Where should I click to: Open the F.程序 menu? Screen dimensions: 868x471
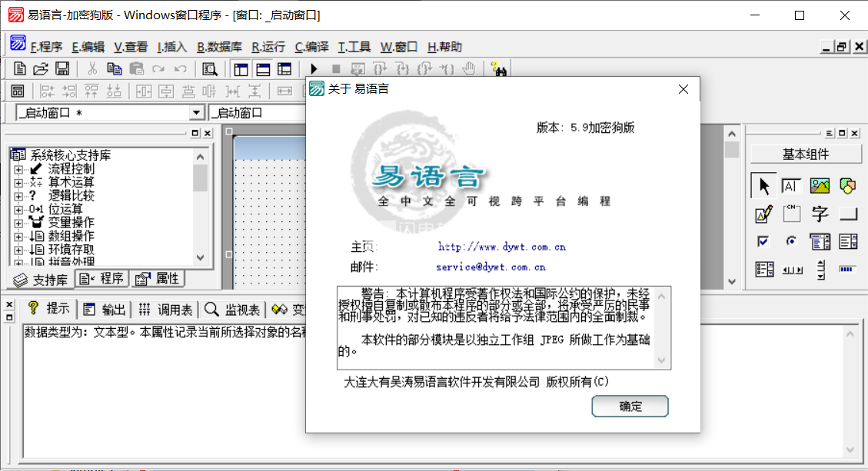click(x=46, y=48)
